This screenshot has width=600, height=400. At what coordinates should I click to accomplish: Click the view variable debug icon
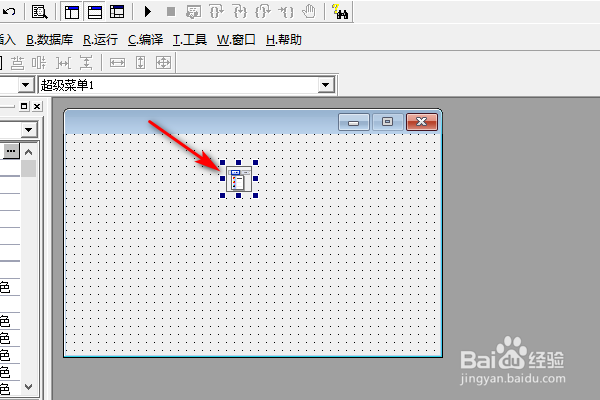coord(193,12)
